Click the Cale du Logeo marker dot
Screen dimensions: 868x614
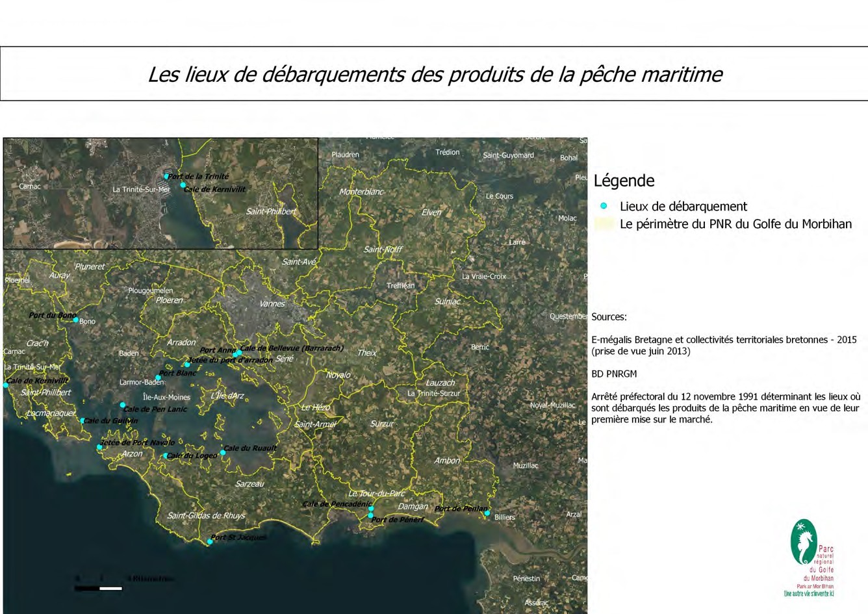coord(166,455)
